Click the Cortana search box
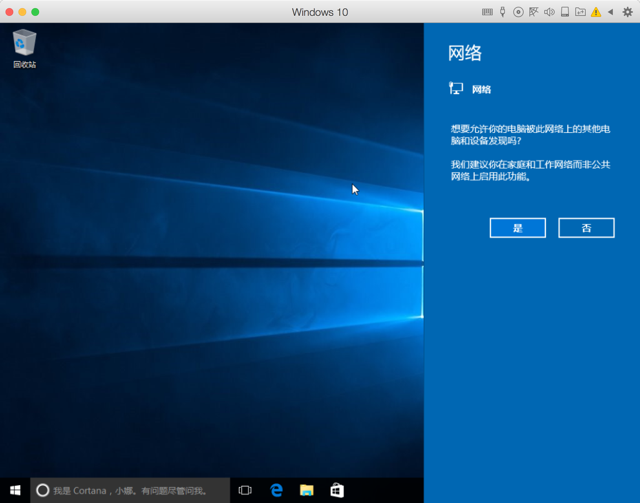 [130, 490]
